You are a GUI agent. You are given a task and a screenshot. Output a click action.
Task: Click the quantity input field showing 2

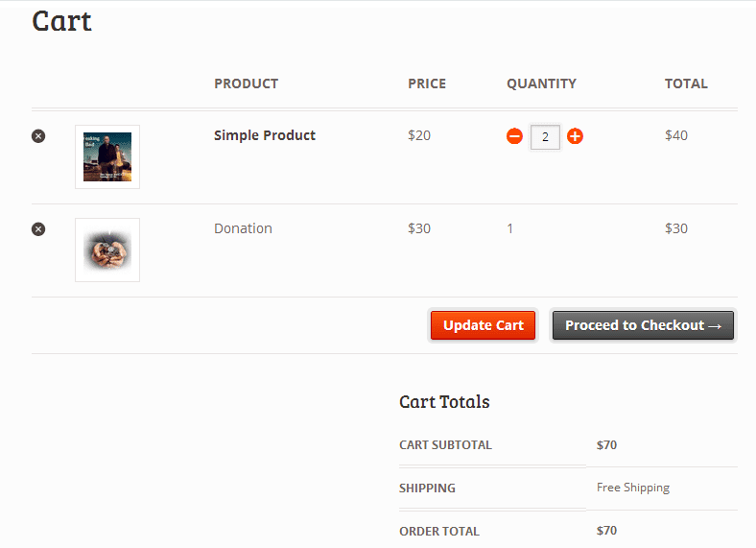click(545, 137)
